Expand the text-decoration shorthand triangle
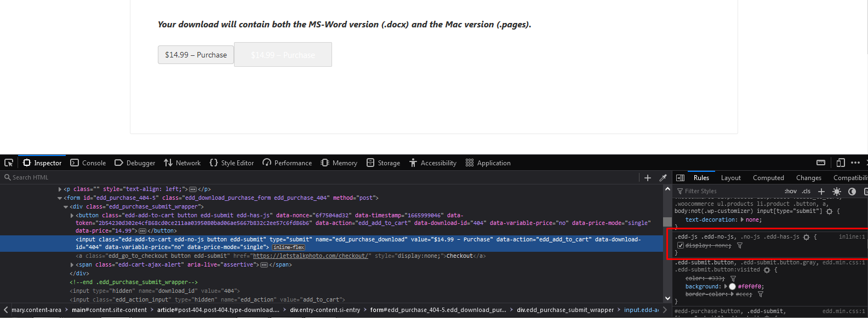This screenshot has height=318, width=868. click(742, 219)
